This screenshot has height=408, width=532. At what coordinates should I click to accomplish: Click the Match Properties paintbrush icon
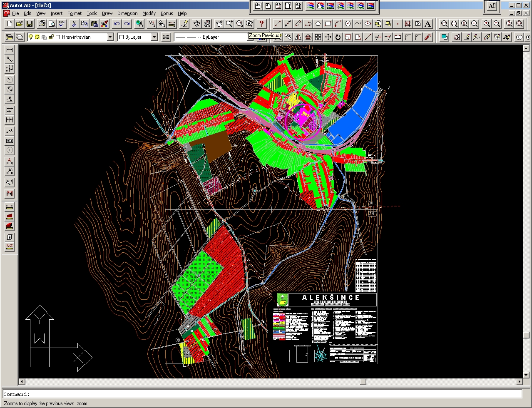104,24
